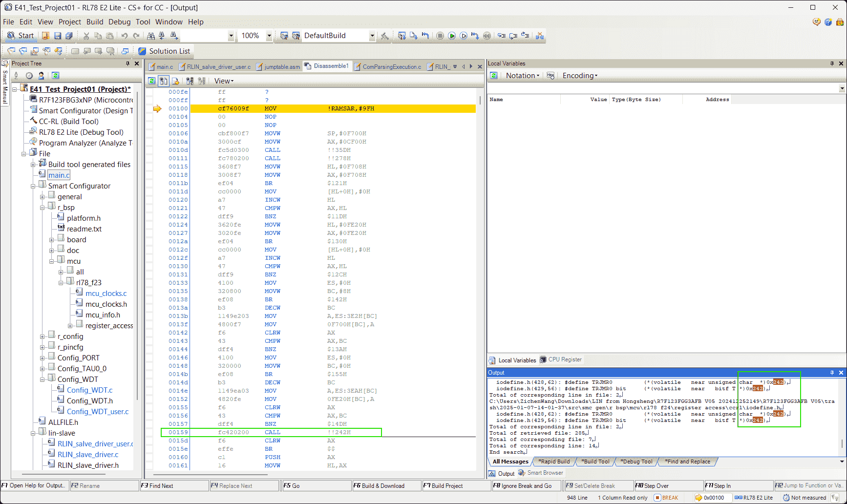Image resolution: width=847 pixels, height=504 pixels.
Task: Open the 100% zoom dropdown
Action: 269,36
